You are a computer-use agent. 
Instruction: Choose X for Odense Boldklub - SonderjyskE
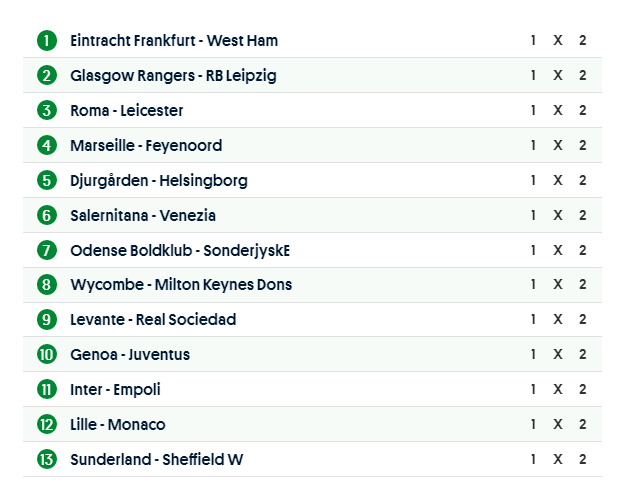[558, 250]
